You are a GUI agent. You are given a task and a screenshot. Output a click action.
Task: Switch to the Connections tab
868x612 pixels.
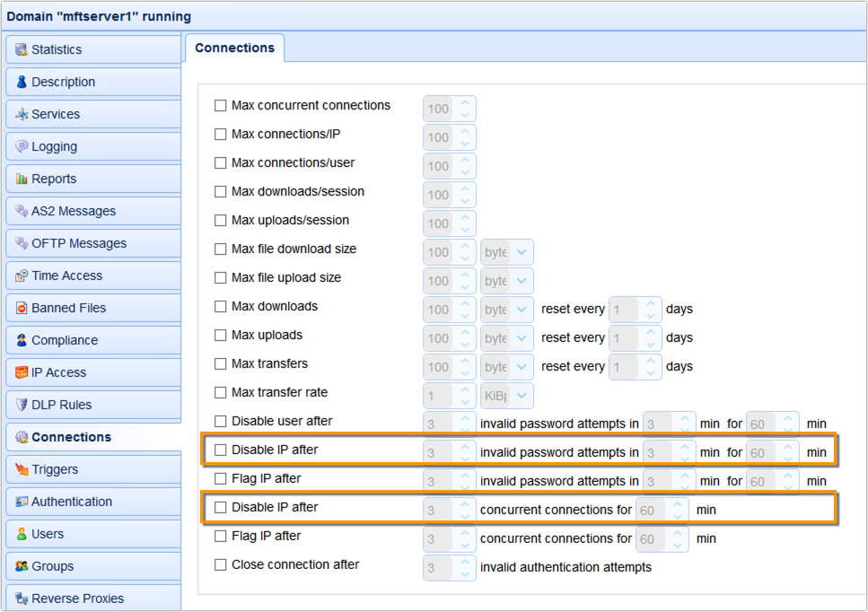pyautogui.click(x=234, y=48)
